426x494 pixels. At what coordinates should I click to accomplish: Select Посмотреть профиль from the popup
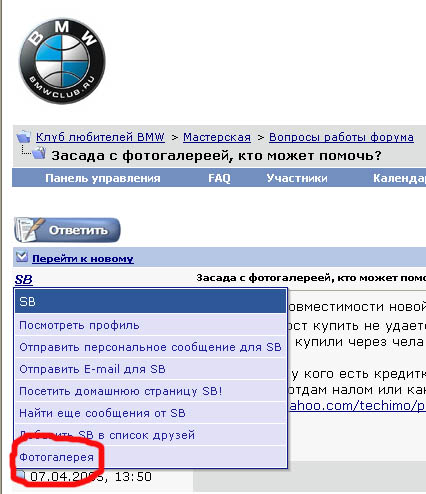pos(151,325)
